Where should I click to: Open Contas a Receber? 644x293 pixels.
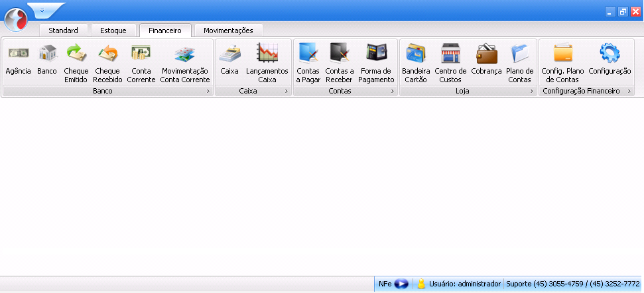click(340, 63)
